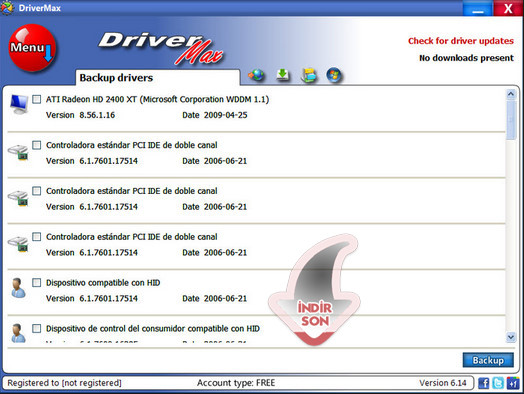The width and height of the screenshot is (524, 394).
Task: Check first Controladora estándar PCI IDE checkbox
Action: coord(37,145)
